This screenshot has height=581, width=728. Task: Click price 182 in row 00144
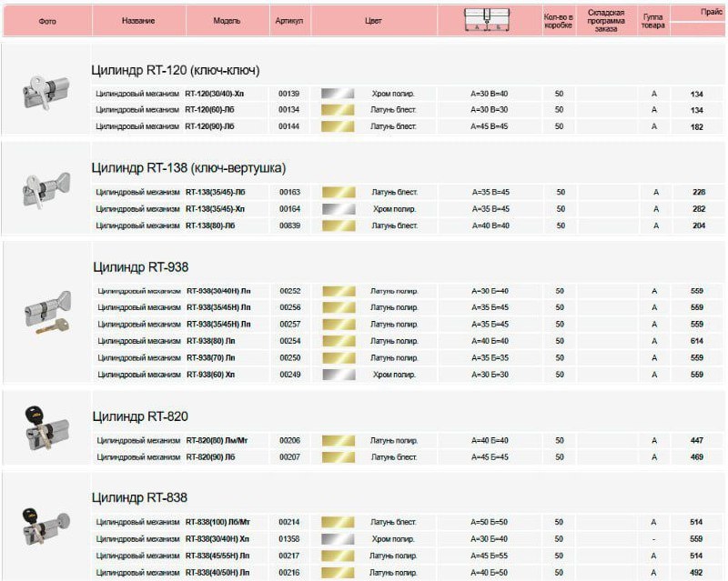(696, 126)
